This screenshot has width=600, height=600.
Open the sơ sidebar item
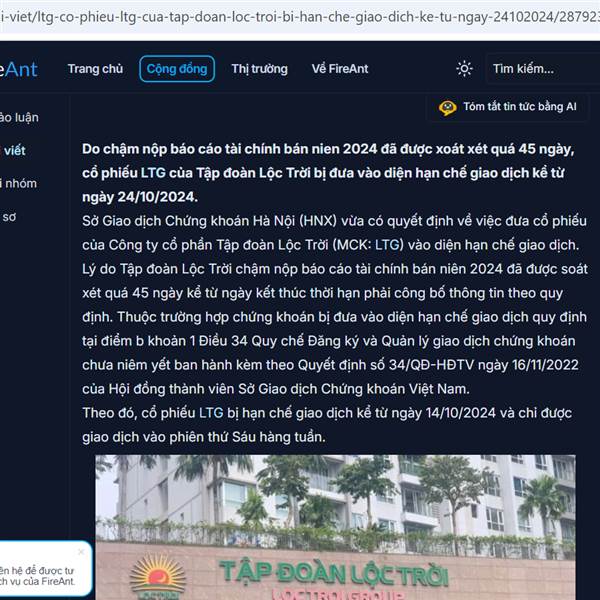[x=8, y=217]
